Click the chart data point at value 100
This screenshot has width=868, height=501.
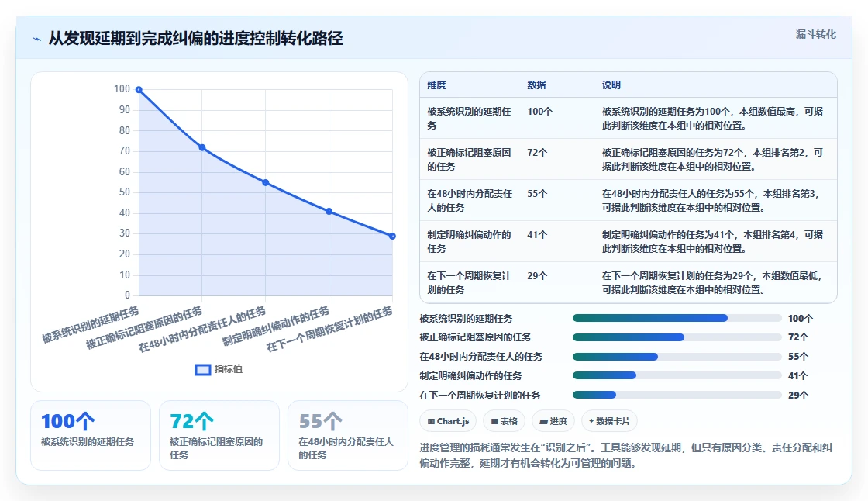[139, 90]
